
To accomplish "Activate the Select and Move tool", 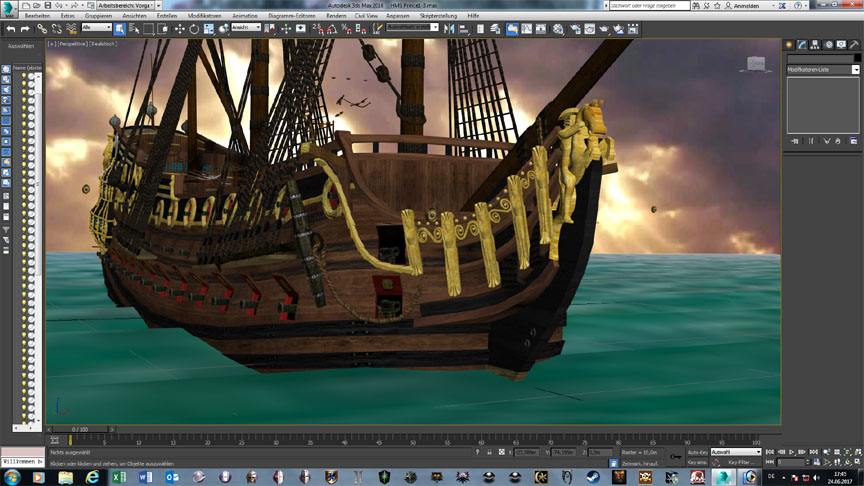I will 180,29.
